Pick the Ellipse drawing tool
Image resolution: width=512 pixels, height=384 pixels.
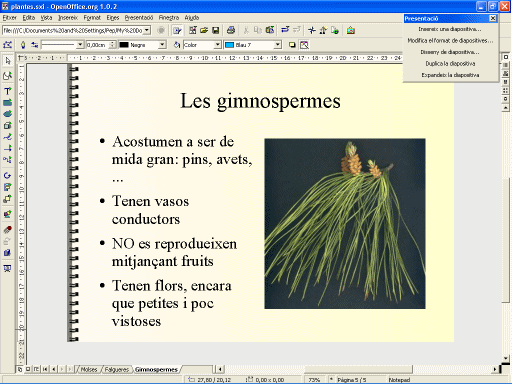point(7,114)
